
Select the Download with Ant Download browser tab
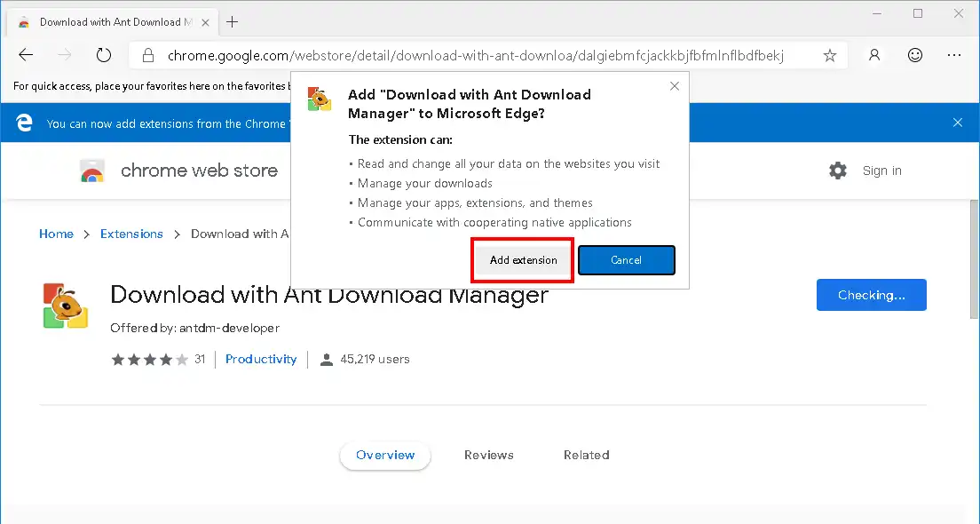tap(113, 22)
